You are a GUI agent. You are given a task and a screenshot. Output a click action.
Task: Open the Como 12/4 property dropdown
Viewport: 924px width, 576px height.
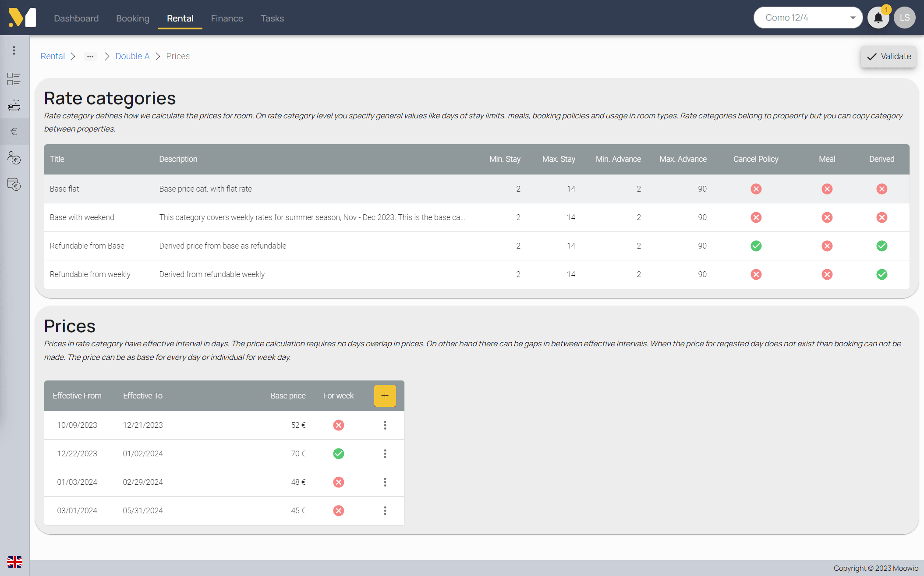(x=808, y=18)
